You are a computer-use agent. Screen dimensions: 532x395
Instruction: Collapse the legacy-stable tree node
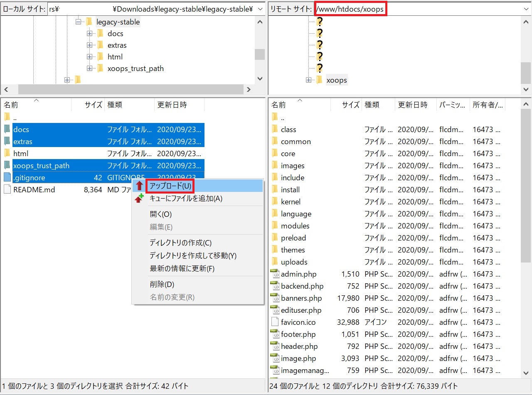78,22
